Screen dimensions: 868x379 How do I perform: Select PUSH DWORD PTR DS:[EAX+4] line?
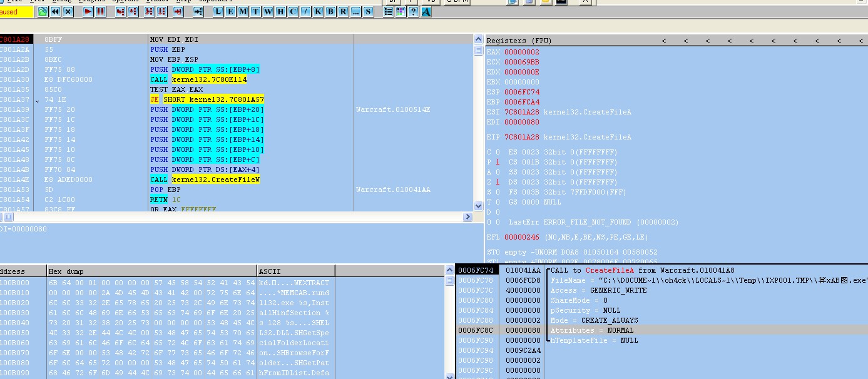[x=205, y=169]
